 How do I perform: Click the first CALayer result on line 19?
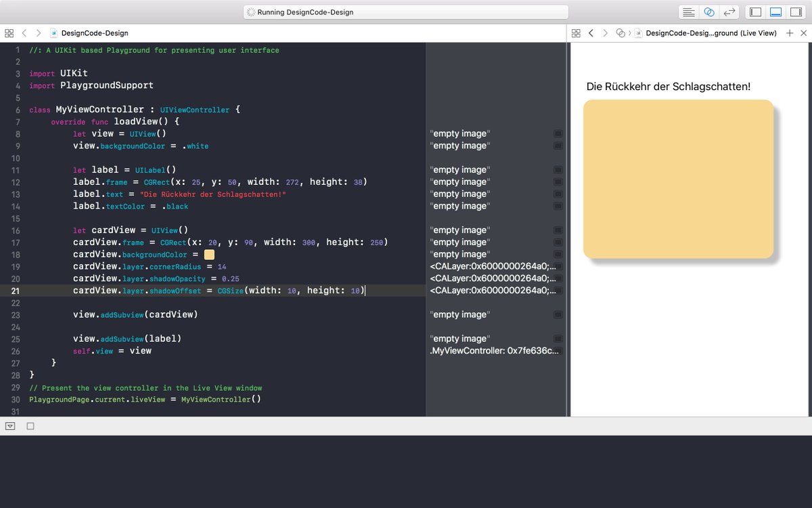493,266
